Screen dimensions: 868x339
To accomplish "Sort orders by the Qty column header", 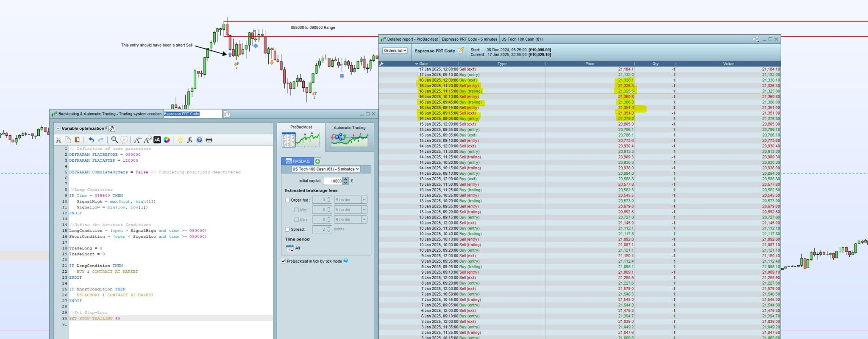I will 655,64.
